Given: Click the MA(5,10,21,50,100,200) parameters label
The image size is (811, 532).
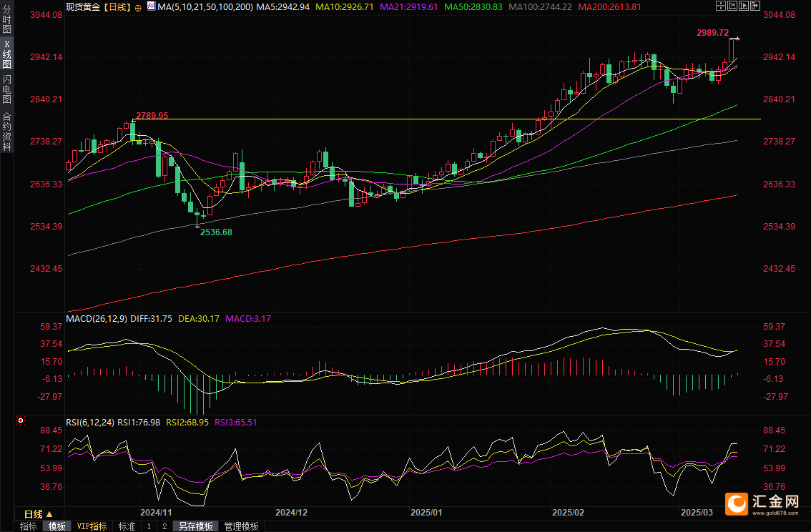Looking at the screenshot, I should pos(205,7).
